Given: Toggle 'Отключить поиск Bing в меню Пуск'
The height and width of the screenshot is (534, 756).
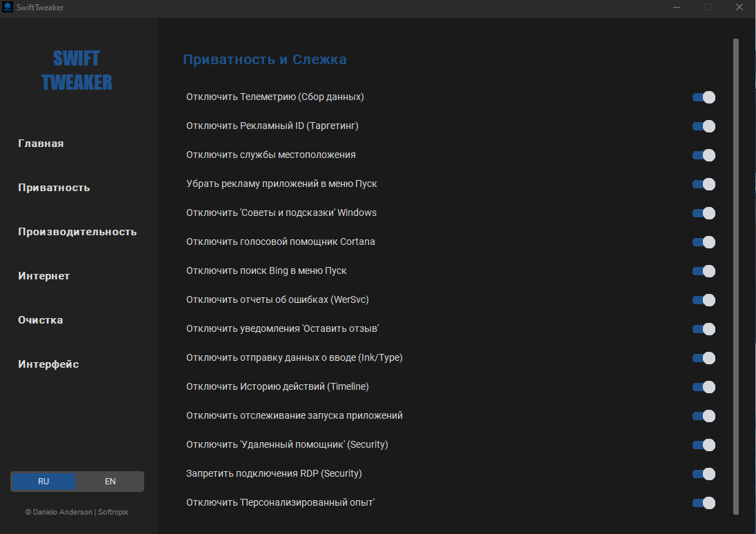Looking at the screenshot, I should tap(704, 271).
